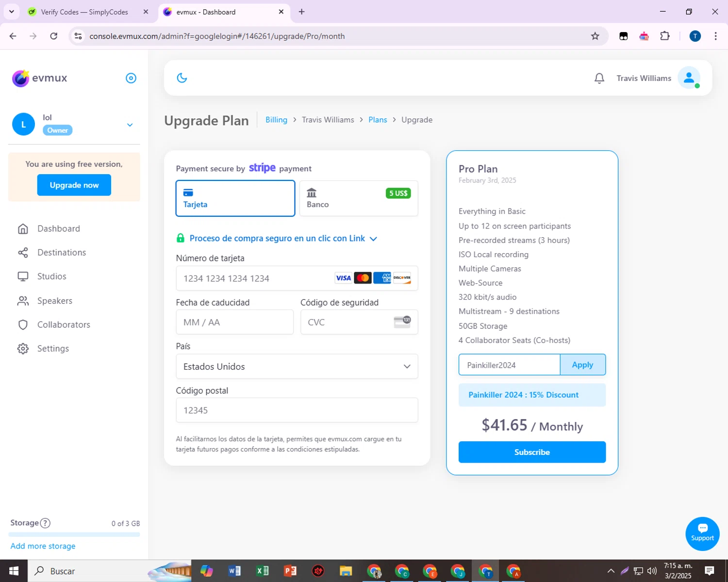
Task: Toggle dark mode with the moon icon
Action: click(182, 78)
